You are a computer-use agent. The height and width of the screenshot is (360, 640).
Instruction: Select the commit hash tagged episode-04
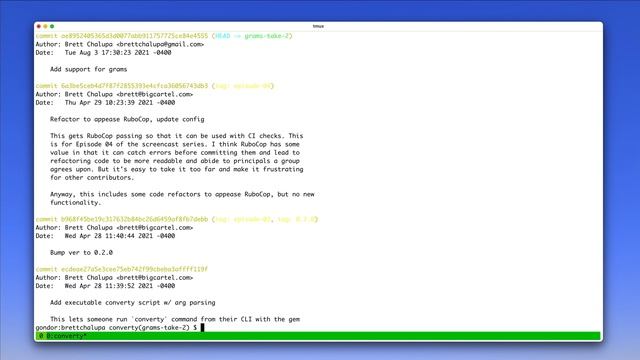point(134,86)
